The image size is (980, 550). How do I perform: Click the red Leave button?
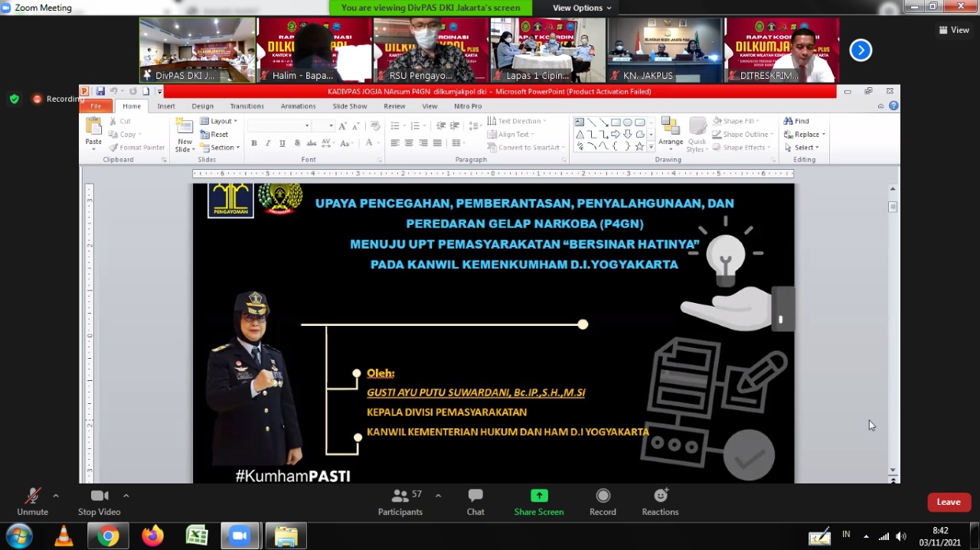[949, 502]
